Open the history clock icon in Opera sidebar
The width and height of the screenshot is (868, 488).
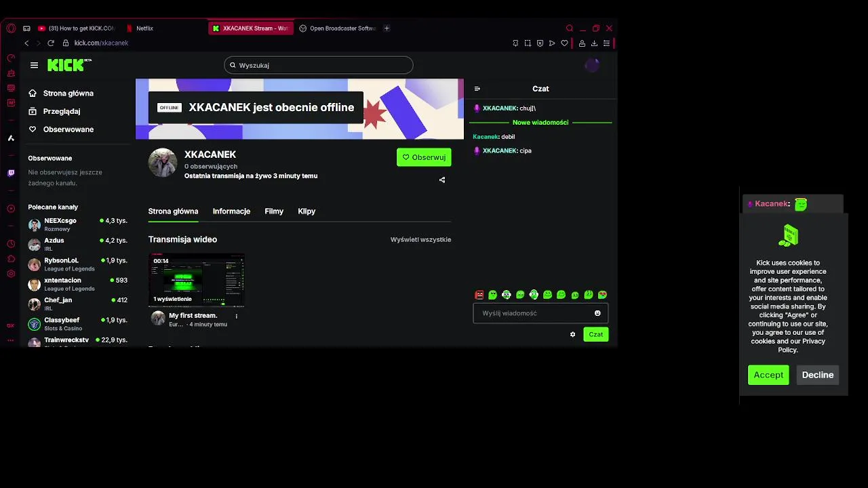click(x=11, y=244)
